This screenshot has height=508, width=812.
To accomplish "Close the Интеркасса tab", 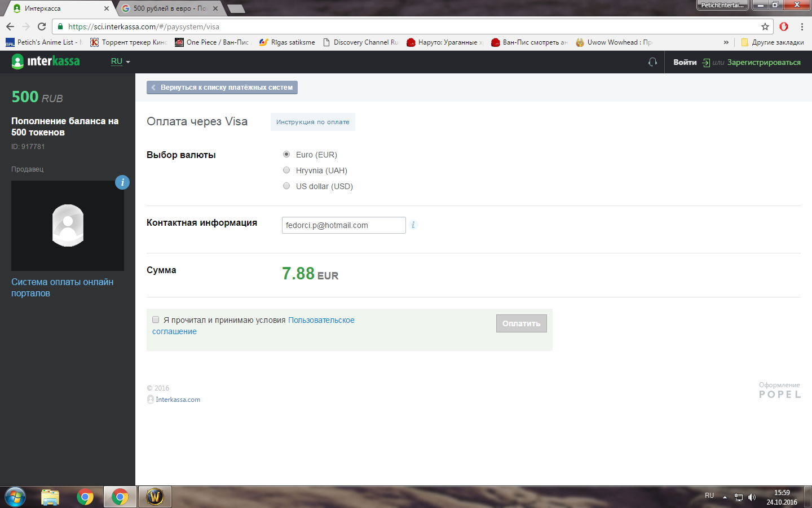I will [x=107, y=8].
